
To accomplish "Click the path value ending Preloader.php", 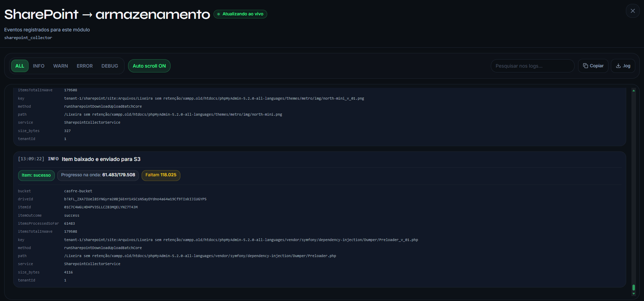I will pos(200,256).
